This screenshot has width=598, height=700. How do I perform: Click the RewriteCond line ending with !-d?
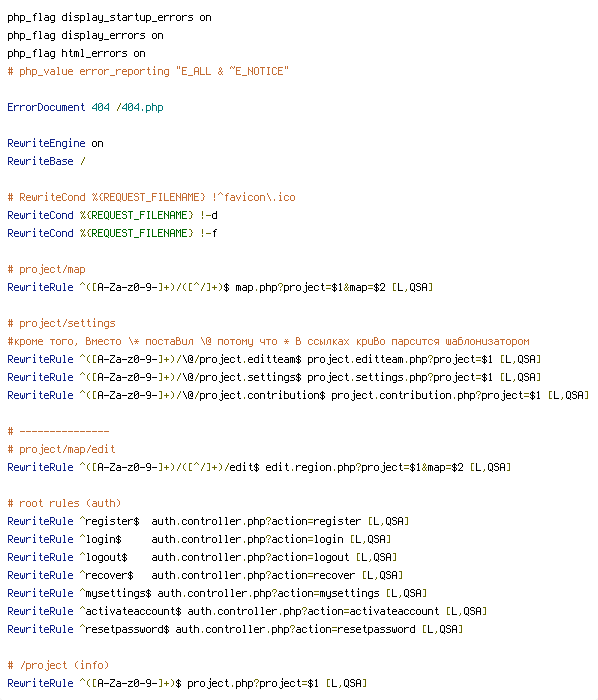click(112, 216)
